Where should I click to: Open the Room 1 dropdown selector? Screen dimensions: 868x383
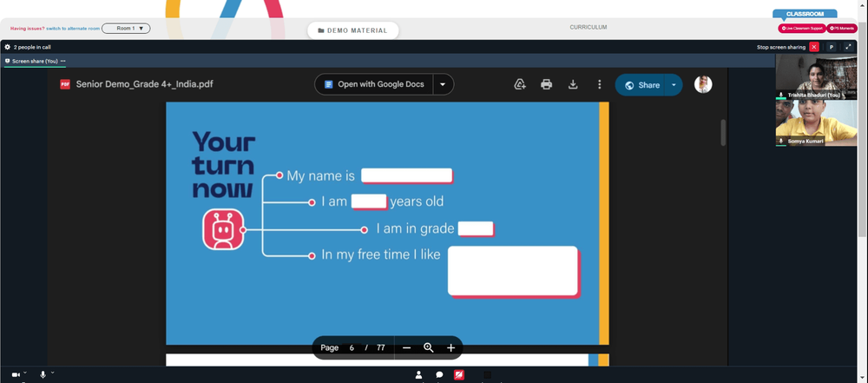click(126, 29)
